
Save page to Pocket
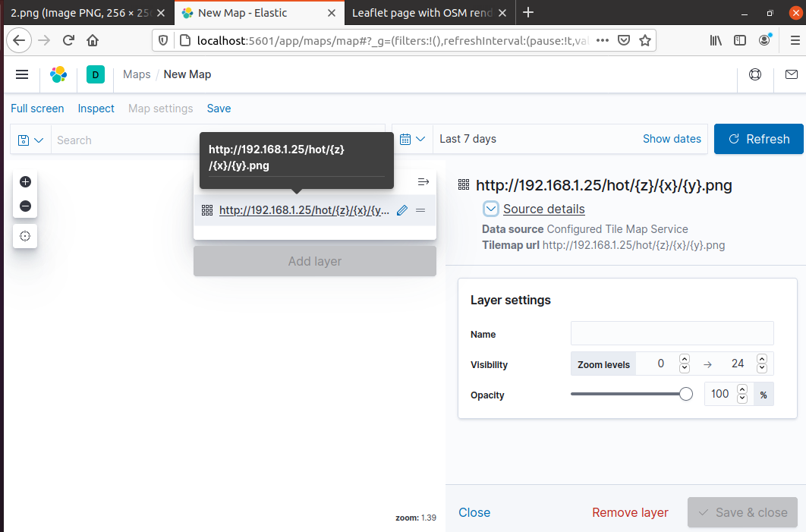pyautogui.click(x=624, y=40)
